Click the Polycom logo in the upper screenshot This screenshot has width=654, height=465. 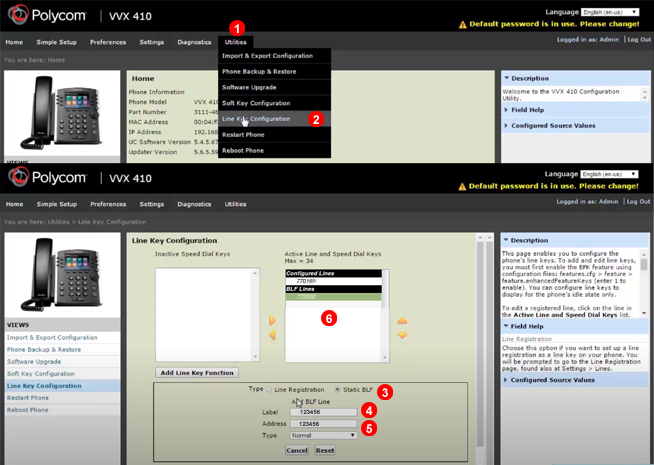47,15
